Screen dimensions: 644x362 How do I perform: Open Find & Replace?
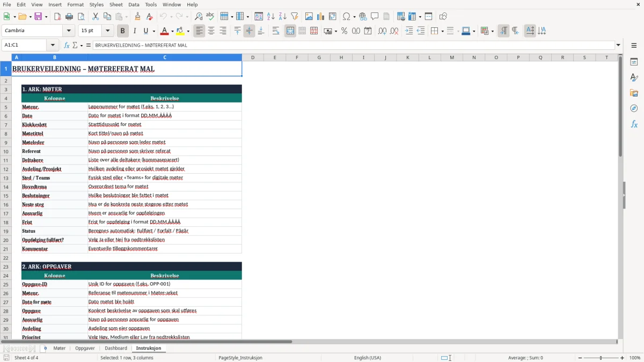[199, 17]
